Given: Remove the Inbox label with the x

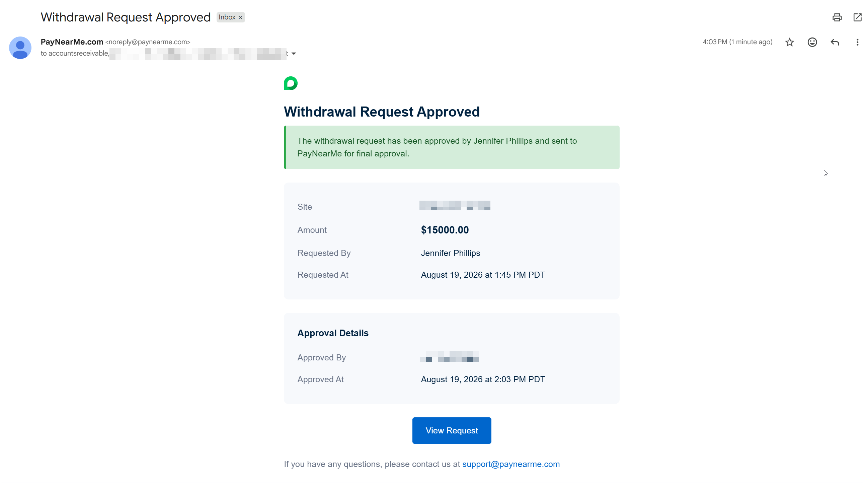Looking at the screenshot, I should tap(240, 17).
